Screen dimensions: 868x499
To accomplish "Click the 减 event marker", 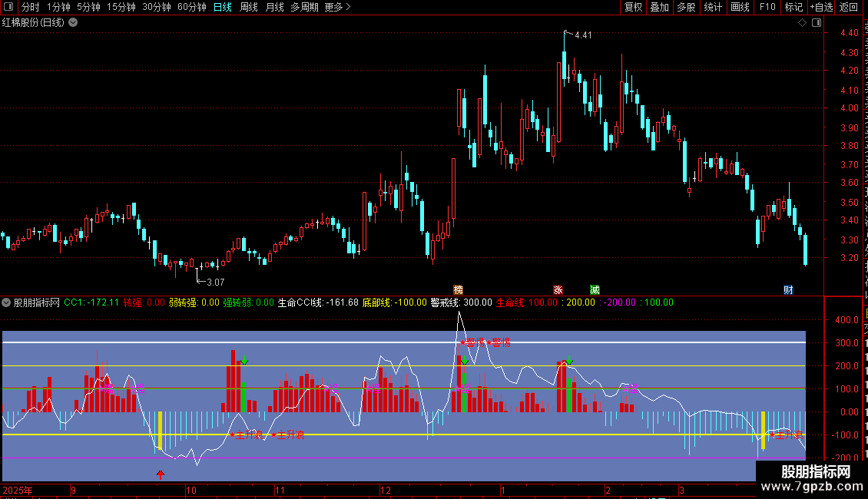I will click(595, 290).
